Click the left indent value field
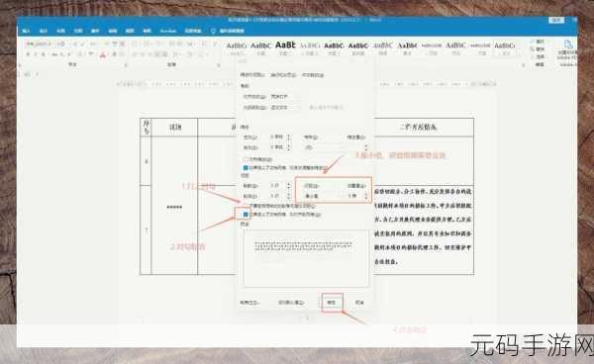This screenshot has height=364, width=594. (277, 136)
